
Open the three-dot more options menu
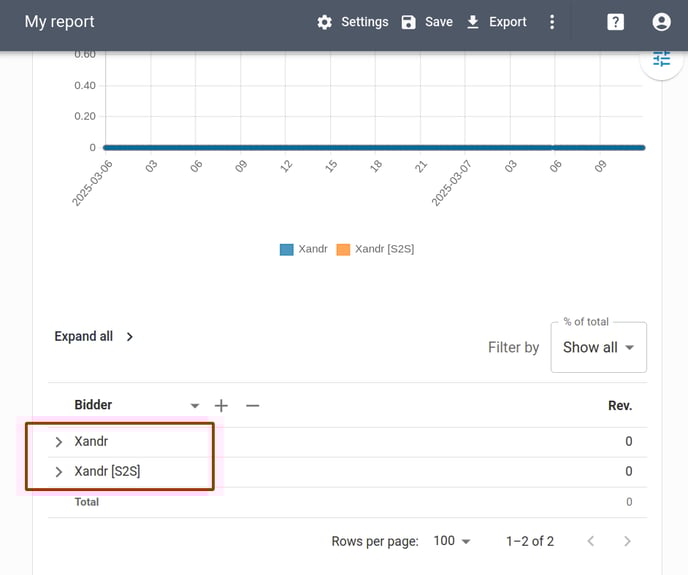tap(552, 22)
